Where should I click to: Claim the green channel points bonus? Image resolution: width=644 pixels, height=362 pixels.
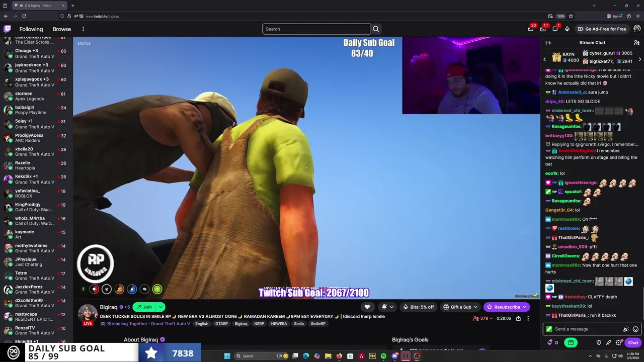[x=571, y=342]
